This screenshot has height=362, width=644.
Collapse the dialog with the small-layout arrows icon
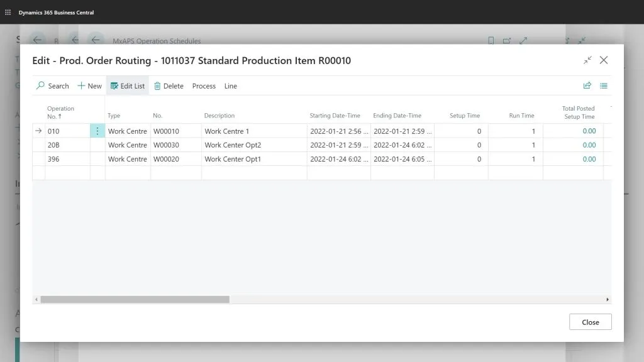[588, 60]
